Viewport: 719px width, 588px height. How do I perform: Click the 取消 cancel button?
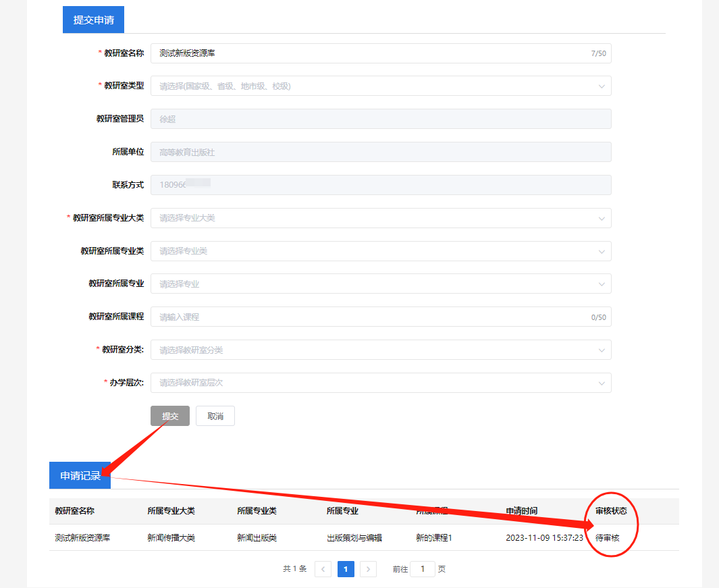click(215, 416)
